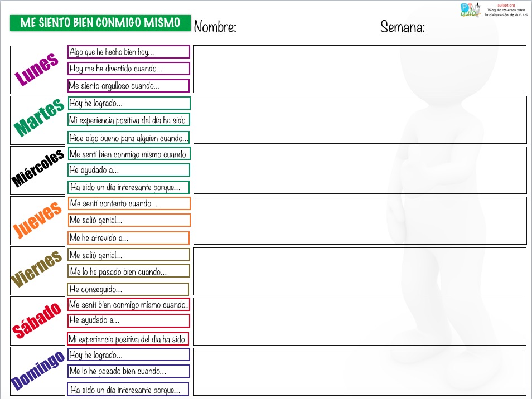Click 'Ha sido un día interesante' under Domingo

pyautogui.click(x=128, y=389)
